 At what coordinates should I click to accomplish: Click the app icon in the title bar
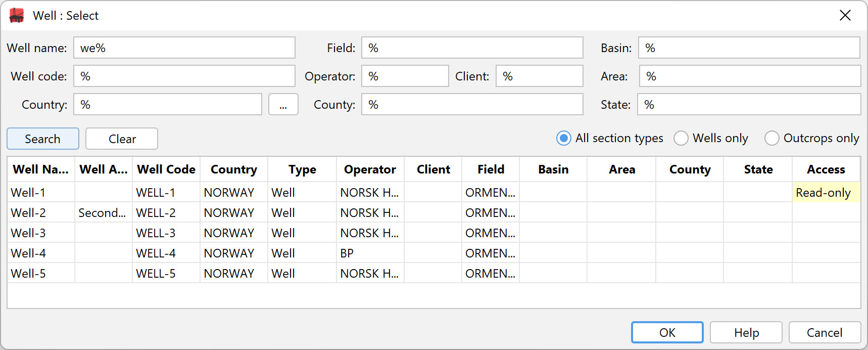(17, 16)
